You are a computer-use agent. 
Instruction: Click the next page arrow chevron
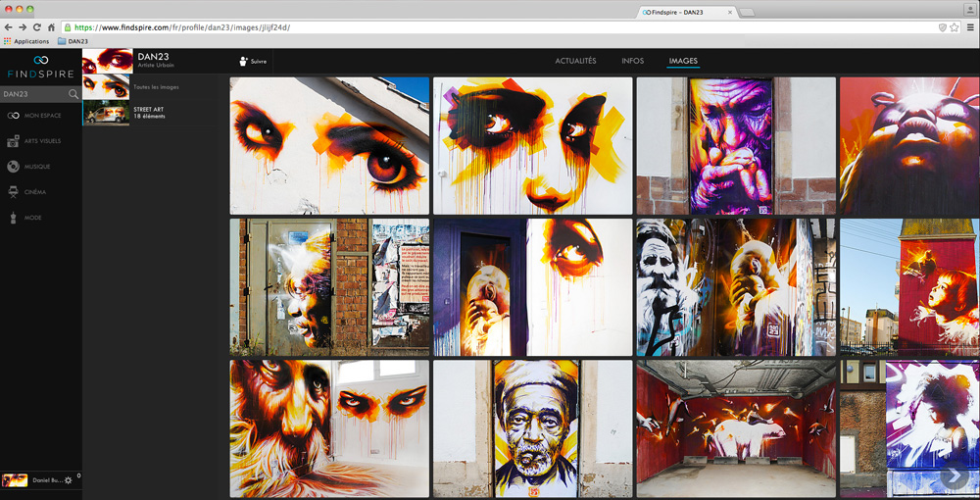pyautogui.click(x=955, y=476)
